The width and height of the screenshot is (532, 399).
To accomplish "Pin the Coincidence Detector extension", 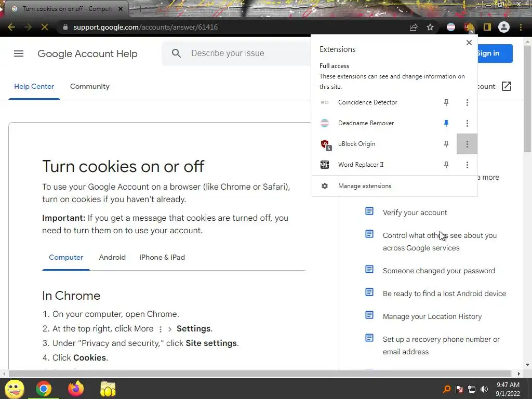I will point(446,102).
